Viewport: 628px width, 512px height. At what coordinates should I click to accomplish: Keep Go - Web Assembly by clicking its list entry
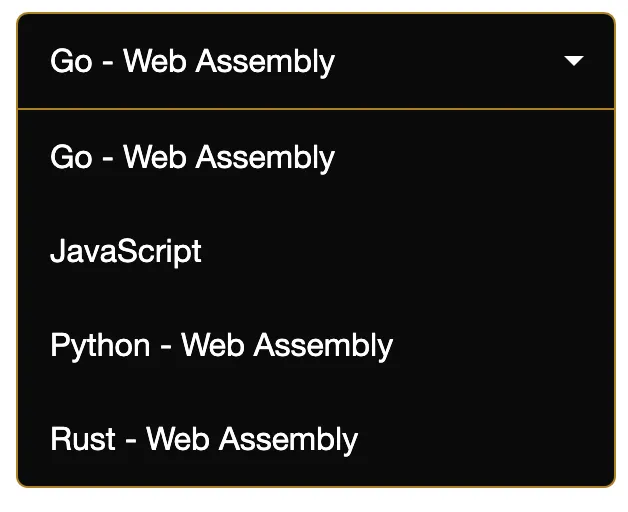point(193,157)
